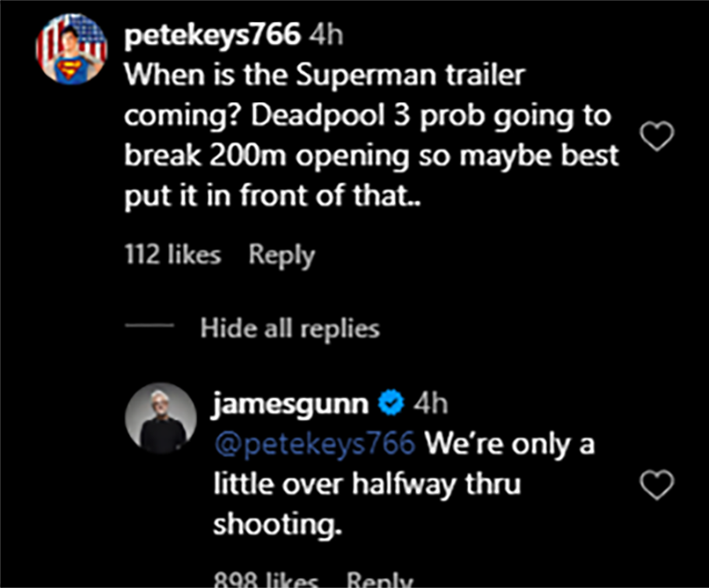Tap the heart on jamesgunn's reply

click(x=657, y=485)
